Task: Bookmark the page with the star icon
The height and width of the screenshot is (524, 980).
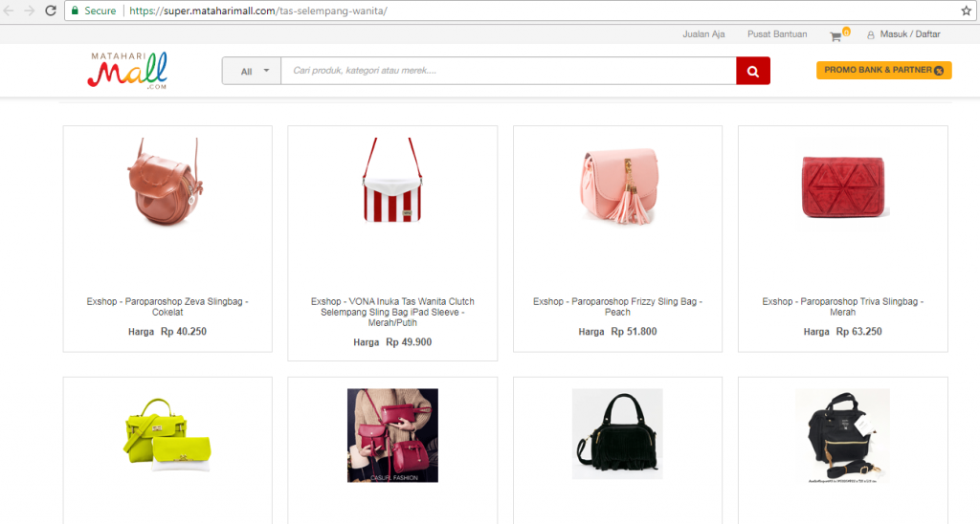Action: (966, 11)
